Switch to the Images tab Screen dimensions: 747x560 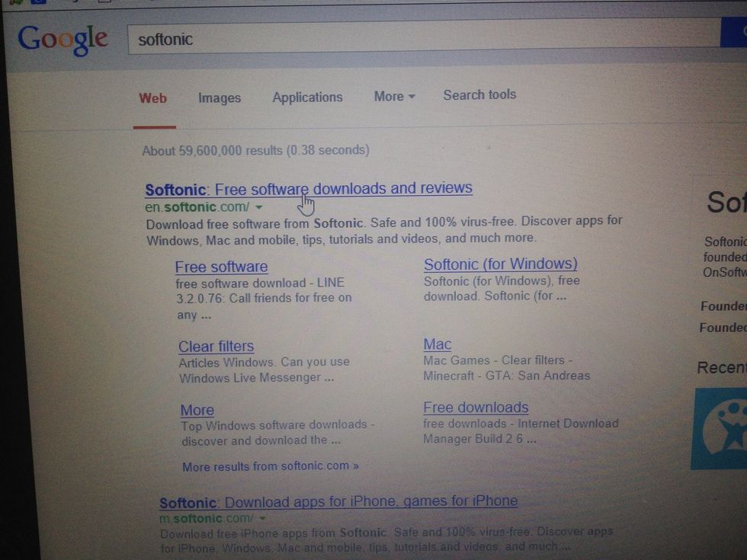tap(220, 98)
